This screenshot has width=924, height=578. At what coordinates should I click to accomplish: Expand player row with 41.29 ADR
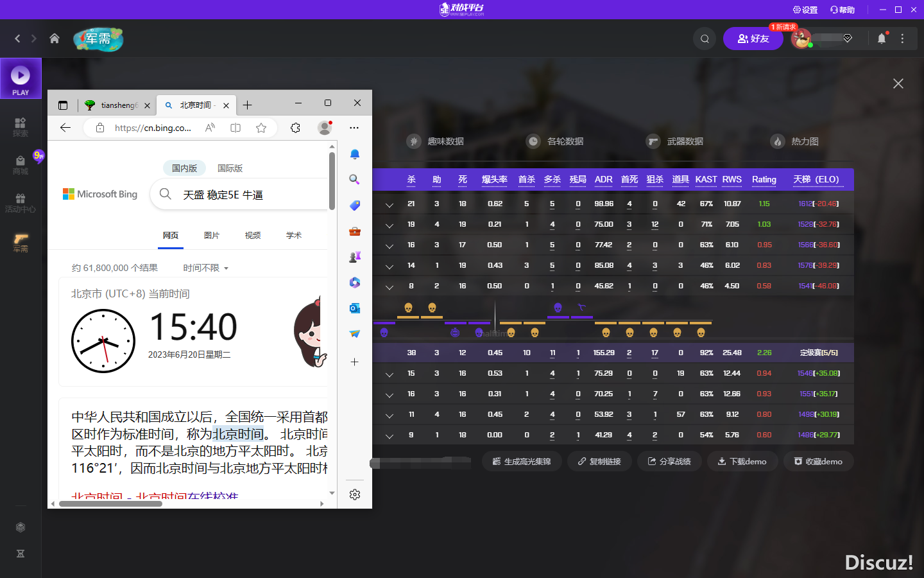pyautogui.click(x=389, y=435)
